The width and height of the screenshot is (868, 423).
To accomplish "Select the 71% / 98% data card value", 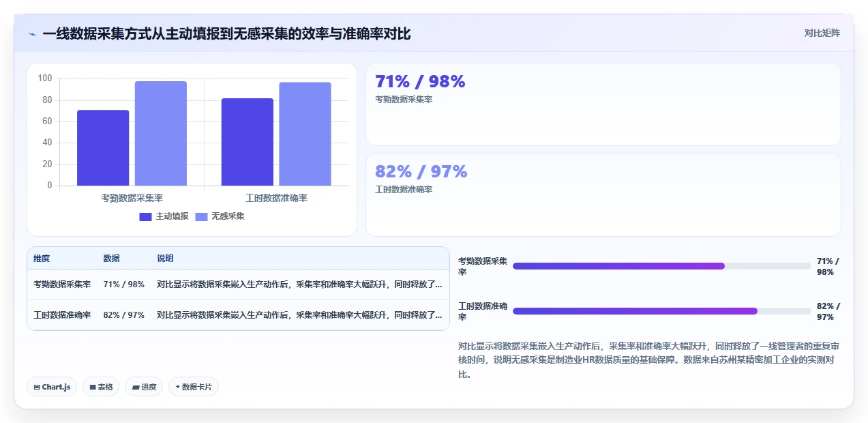I will (x=420, y=81).
